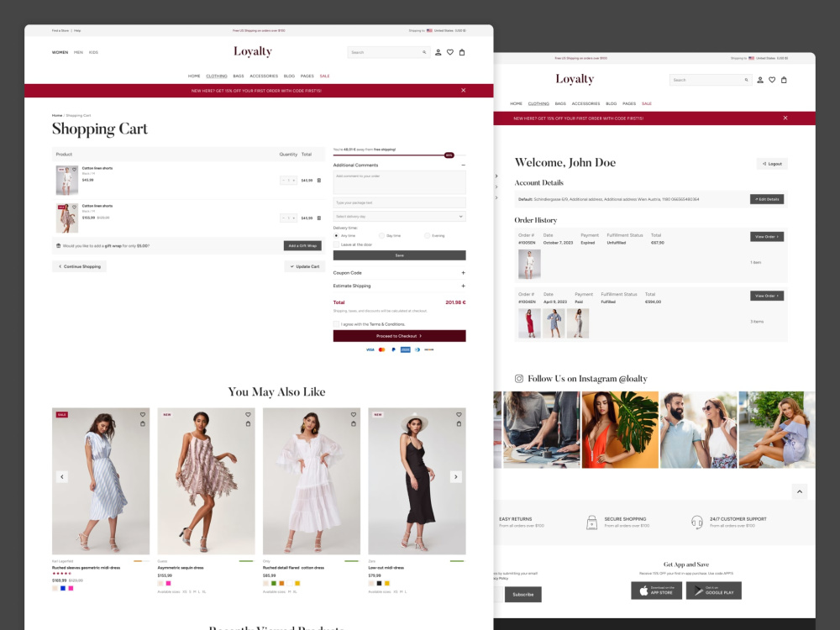Viewport: 840px width, 630px height.
Task: Open shopping bag icon in Shopping Cart header
Action: click(462, 52)
